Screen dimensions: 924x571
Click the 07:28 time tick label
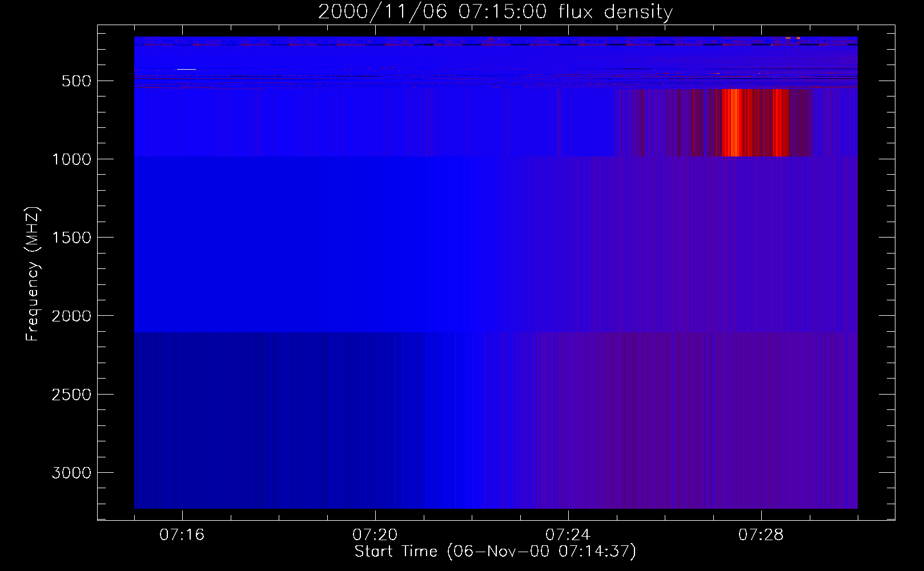[761, 535]
